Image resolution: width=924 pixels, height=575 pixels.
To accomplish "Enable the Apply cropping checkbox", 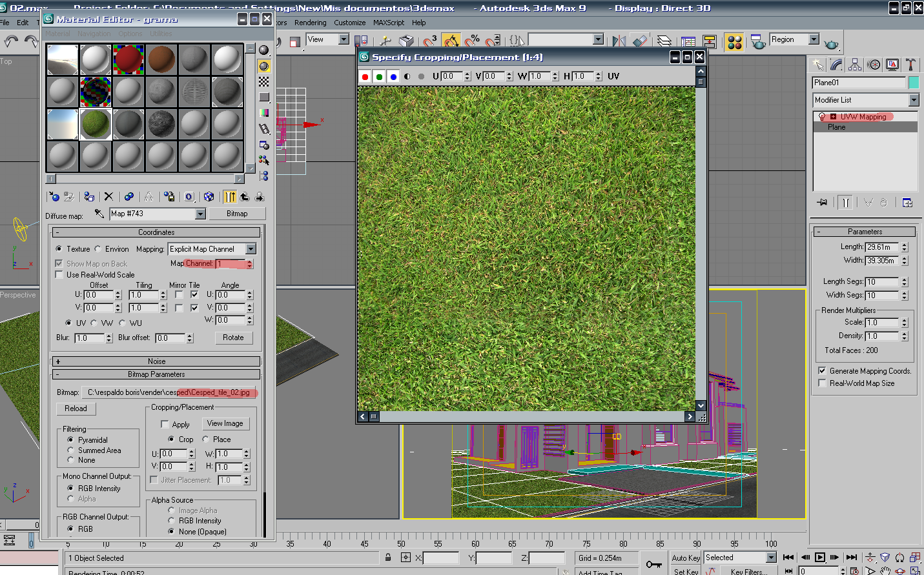I will (165, 425).
